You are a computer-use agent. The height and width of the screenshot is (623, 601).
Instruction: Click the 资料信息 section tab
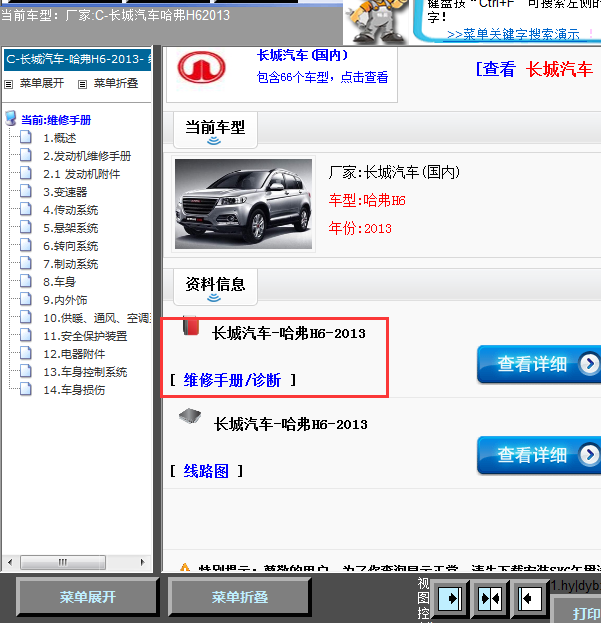(x=215, y=287)
